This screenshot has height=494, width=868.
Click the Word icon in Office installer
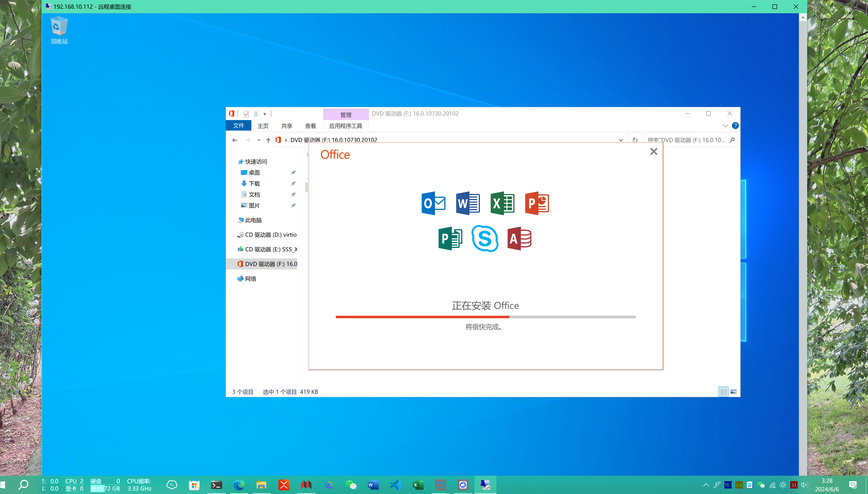click(x=468, y=203)
